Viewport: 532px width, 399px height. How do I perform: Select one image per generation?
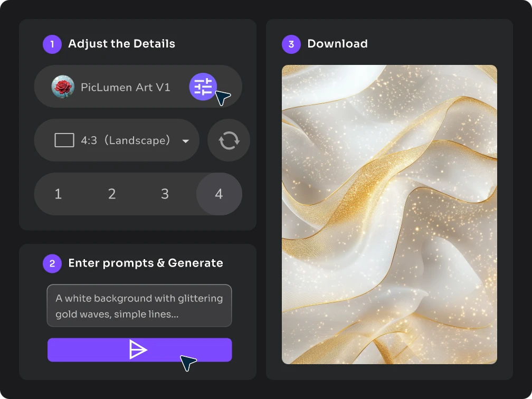pyautogui.click(x=58, y=194)
